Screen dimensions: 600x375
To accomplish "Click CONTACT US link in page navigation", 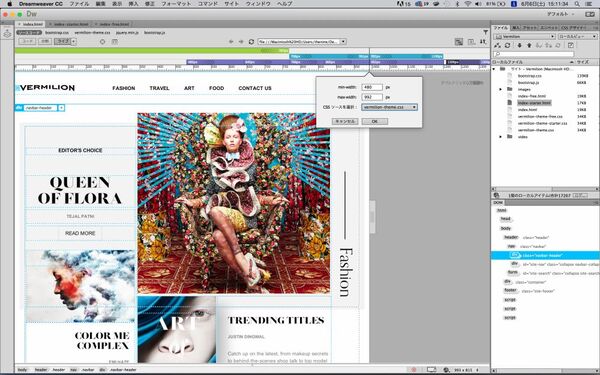I will click(x=255, y=88).
